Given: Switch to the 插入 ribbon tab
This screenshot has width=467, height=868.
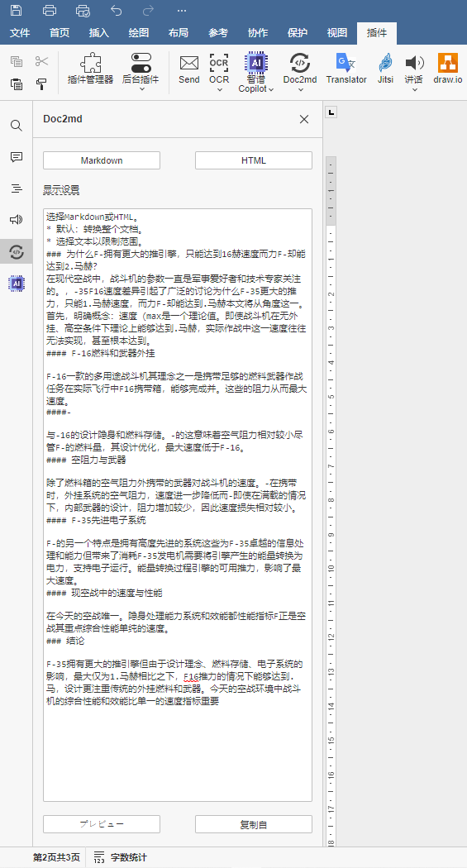Looking at the screenshot, I should (99, 33).
